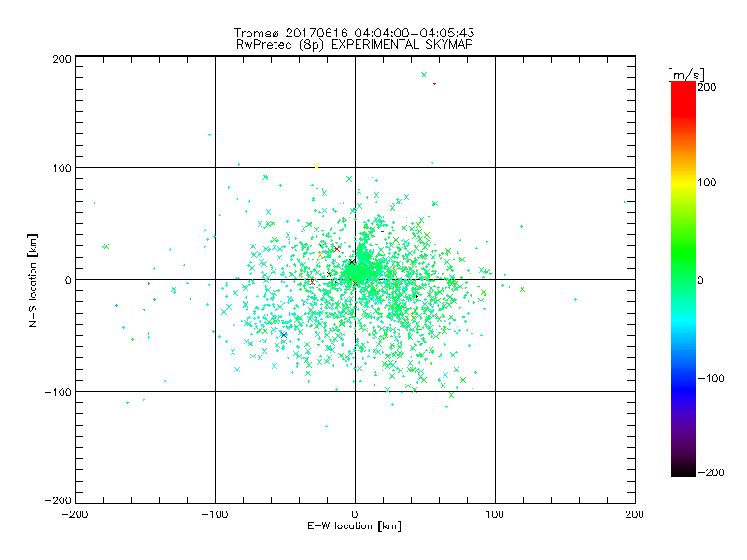Click the x-axis '200' tick label

[635, 514]
